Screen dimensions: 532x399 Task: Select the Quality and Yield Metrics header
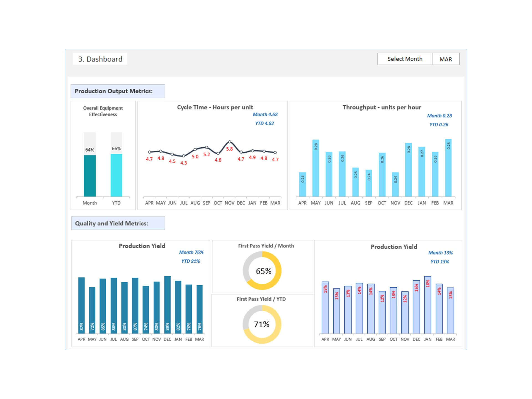pos(118,223)
